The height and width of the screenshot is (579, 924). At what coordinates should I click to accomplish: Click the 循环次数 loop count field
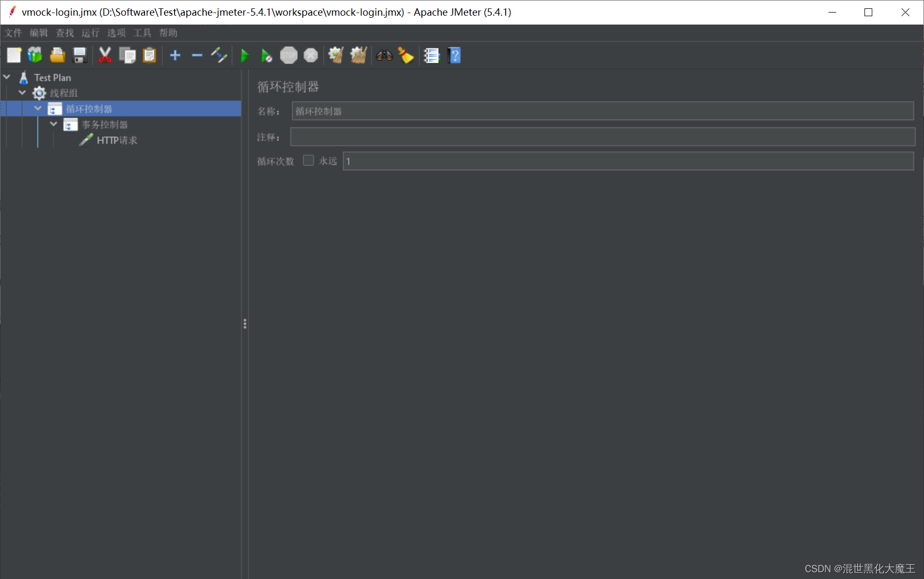pos(628,161)
